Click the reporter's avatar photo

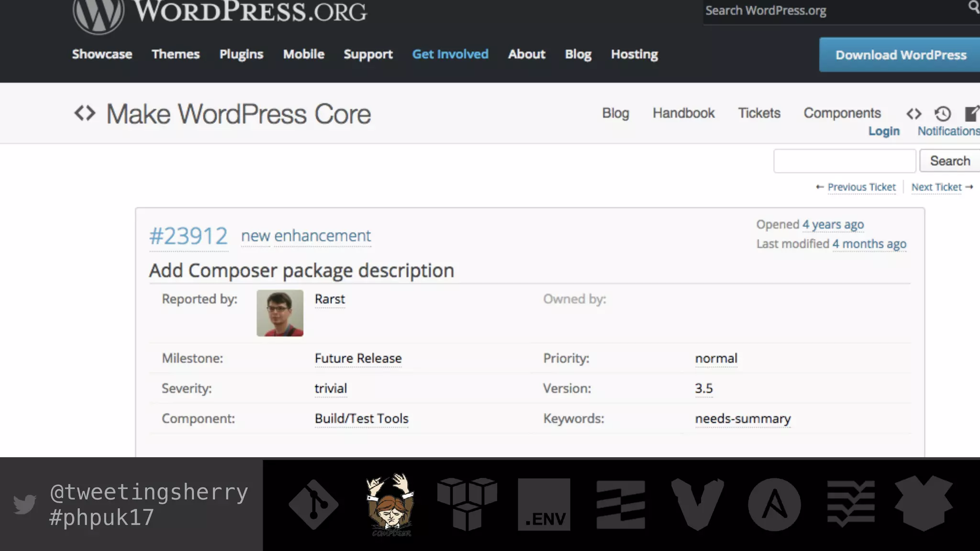(x=280, y=313)
